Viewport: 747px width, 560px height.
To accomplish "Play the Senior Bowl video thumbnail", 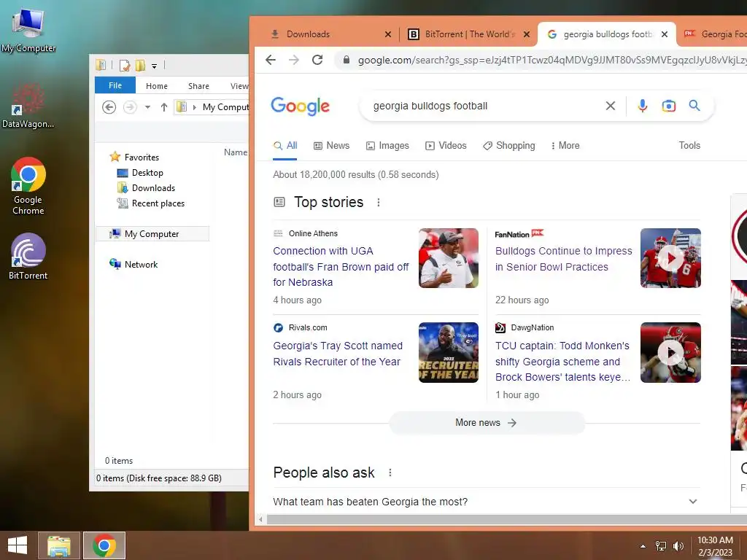I will coord(670,258).
